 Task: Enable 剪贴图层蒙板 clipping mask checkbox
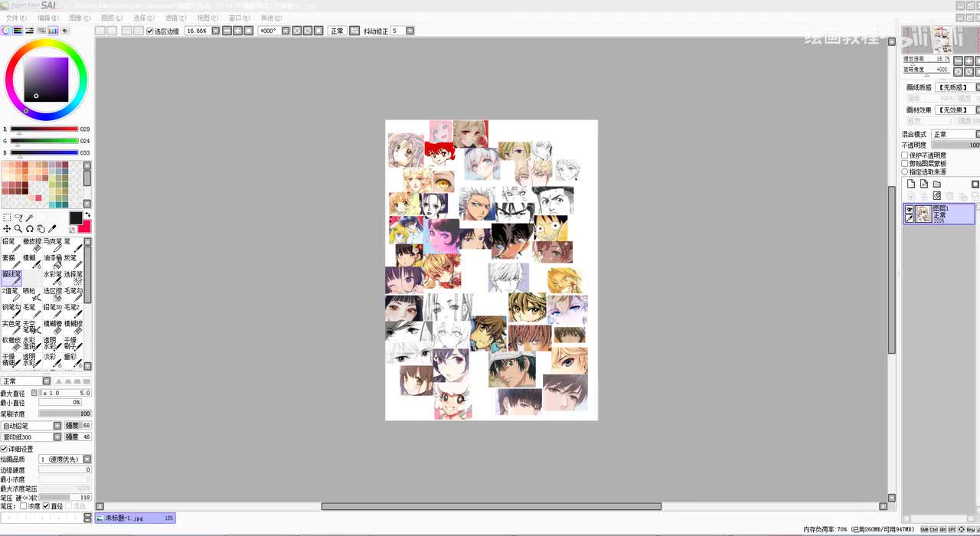pos(905,164)
